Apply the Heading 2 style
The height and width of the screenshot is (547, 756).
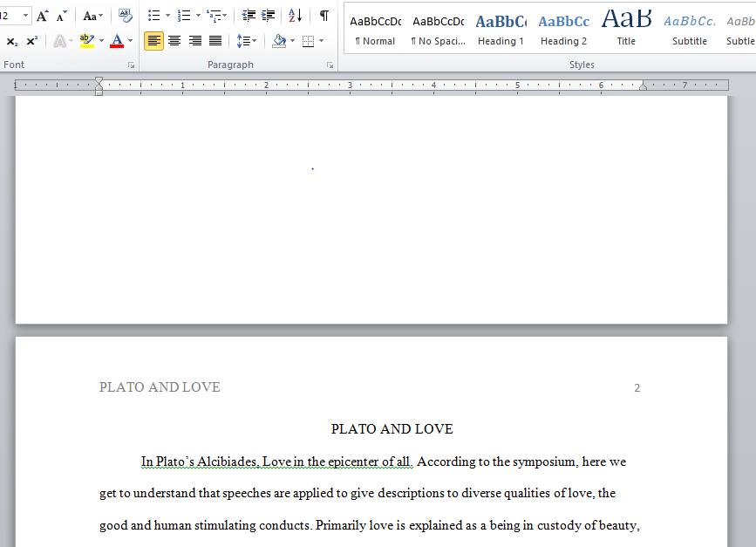click(x=563, y=29)
